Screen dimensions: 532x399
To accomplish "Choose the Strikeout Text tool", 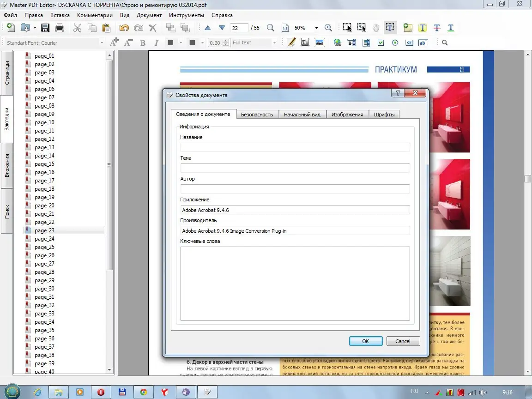I will click(437, 28).
